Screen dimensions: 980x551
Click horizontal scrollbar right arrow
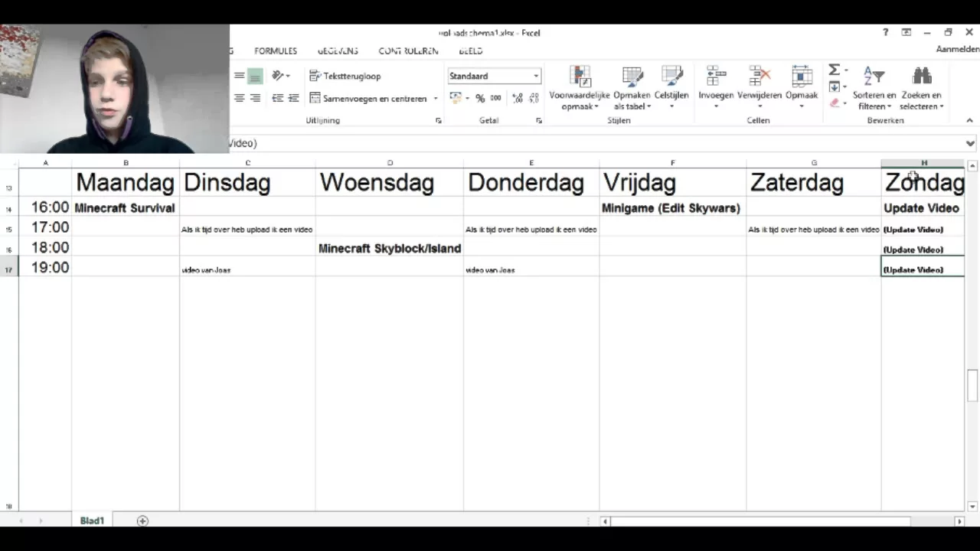[x=959, y=521]
